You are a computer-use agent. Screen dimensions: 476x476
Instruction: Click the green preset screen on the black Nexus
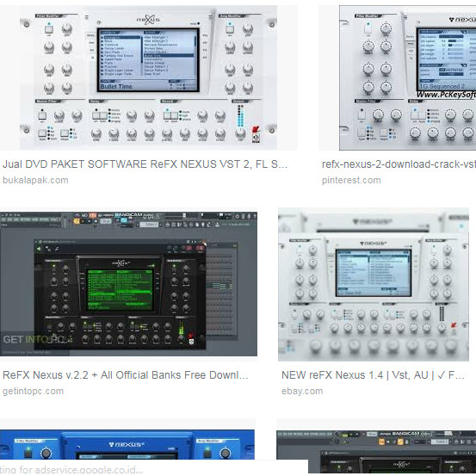(x=121, y=289)
